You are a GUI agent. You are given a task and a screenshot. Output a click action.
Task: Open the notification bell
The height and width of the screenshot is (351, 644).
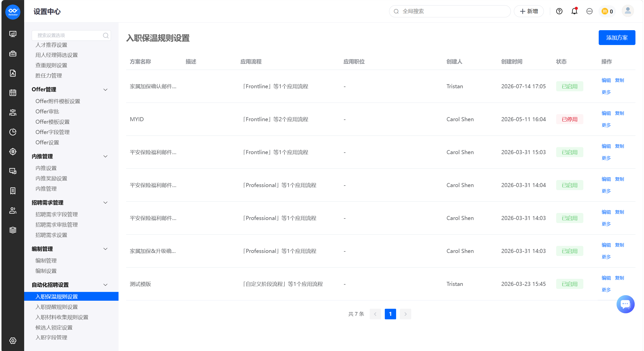pyautogui.click(x=574, y=11)
